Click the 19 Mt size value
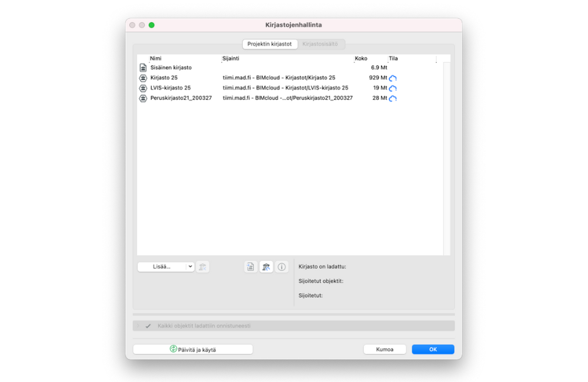 tap(380, 88)
